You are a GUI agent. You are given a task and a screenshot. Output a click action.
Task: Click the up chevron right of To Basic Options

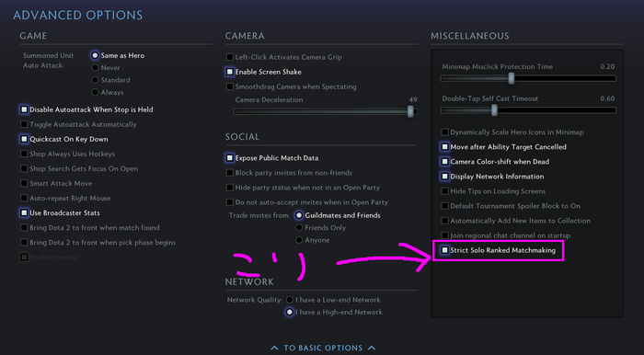click(372, 348)
